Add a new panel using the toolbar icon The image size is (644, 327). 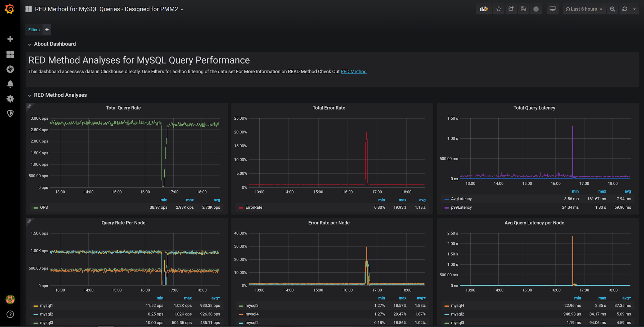pyautogui.click(x=484, y=9)
